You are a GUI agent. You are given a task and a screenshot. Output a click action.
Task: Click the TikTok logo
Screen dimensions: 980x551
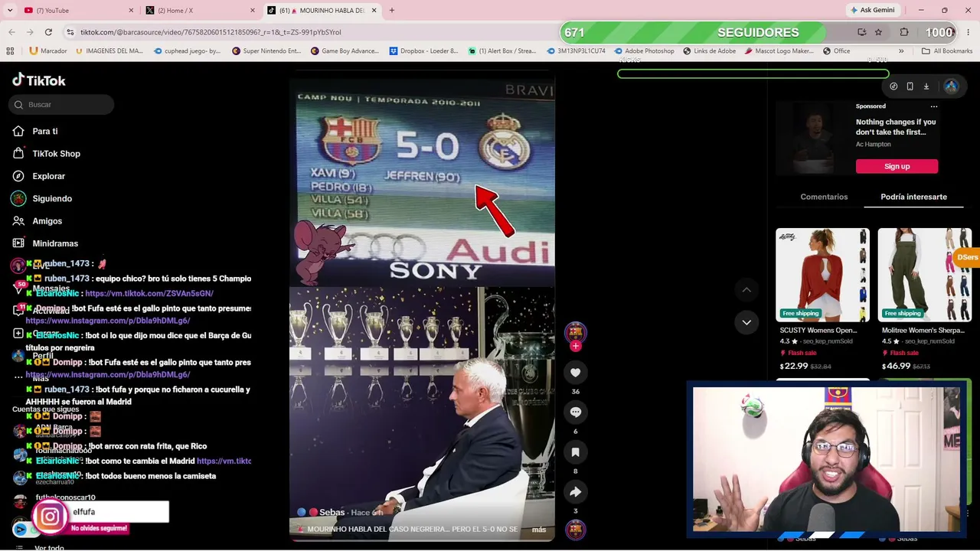(39, 80)
